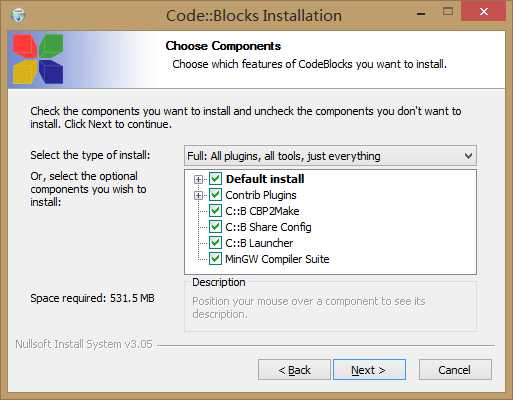The image size is (513, 400).
Task: Toggle the C::B Launcher checkbox
Action: point(215,243)
